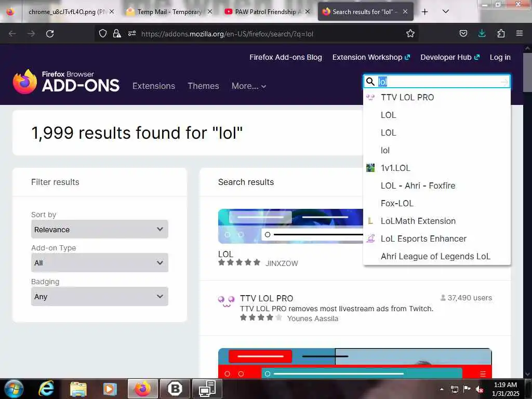Image resolution: width=532 pixels, height=399 pixels.
Task: Open the Sort by Relevance dropdown
Action: 99,229
